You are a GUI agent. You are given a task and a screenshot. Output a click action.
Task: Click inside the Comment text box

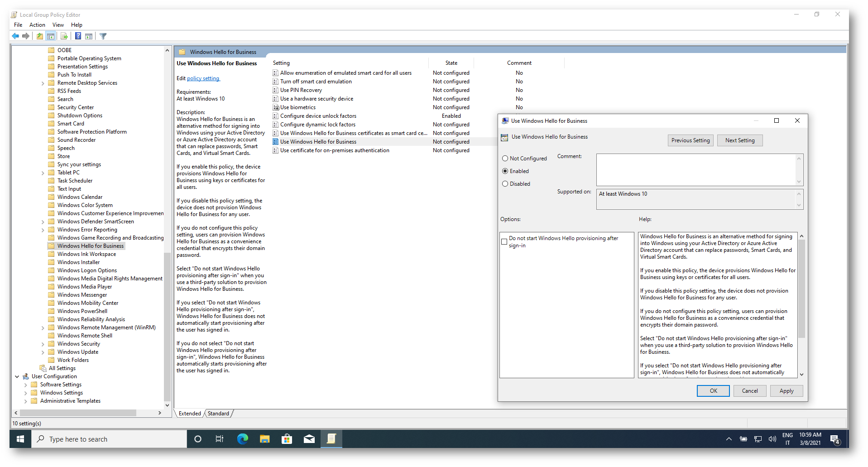(x=696, y=169)
